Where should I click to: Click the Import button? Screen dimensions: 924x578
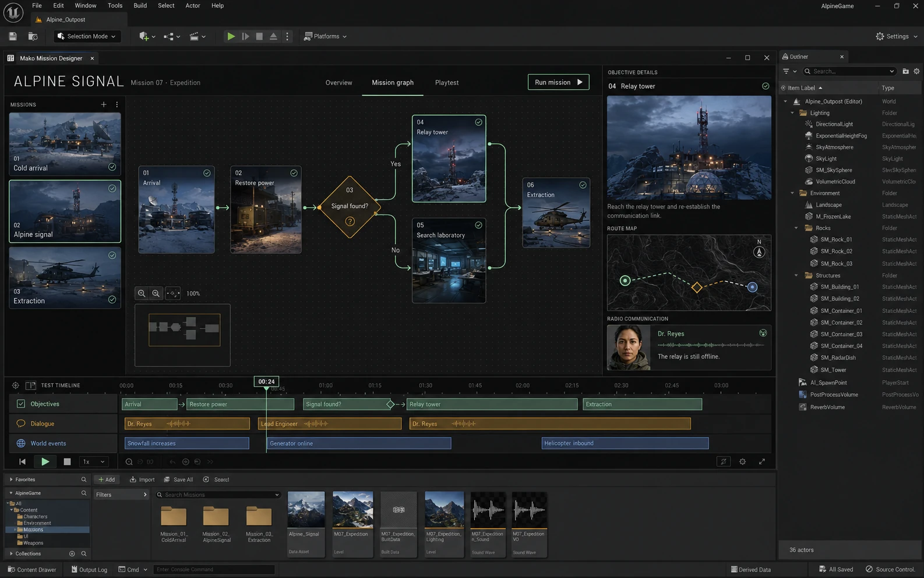click(142, 480)
